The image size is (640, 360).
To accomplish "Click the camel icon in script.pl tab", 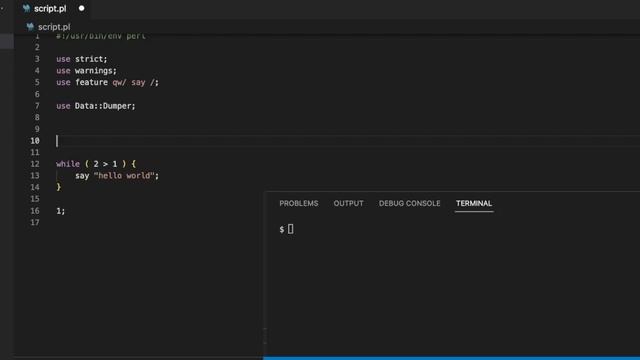I will pos(27,9).
